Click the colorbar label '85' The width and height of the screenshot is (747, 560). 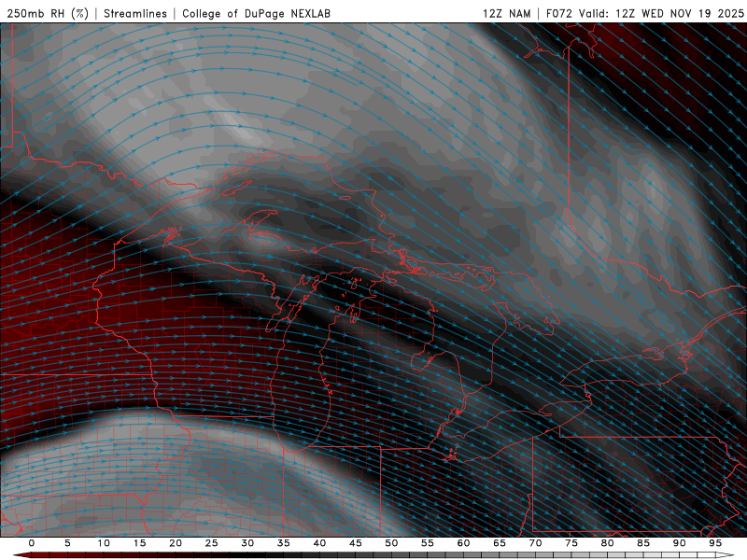point(643,543)
